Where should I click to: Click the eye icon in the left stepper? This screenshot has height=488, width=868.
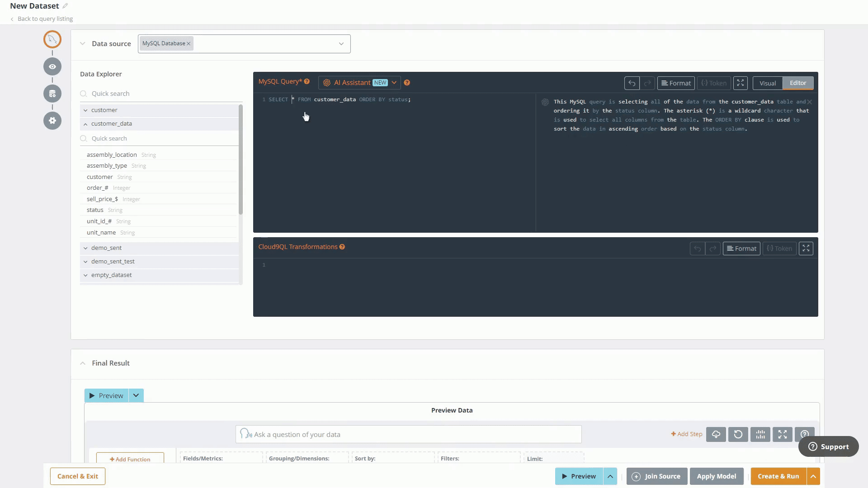(52, 66)
